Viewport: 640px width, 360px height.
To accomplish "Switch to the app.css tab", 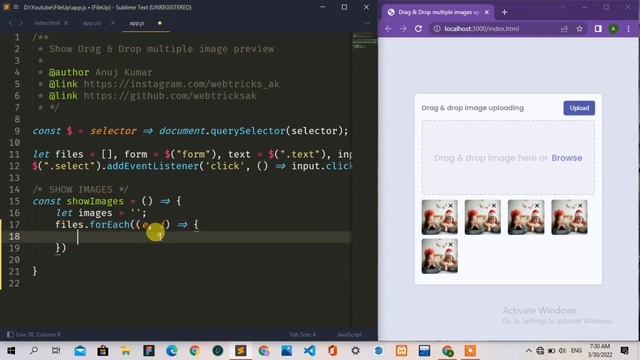I will (x=92, y=23).
